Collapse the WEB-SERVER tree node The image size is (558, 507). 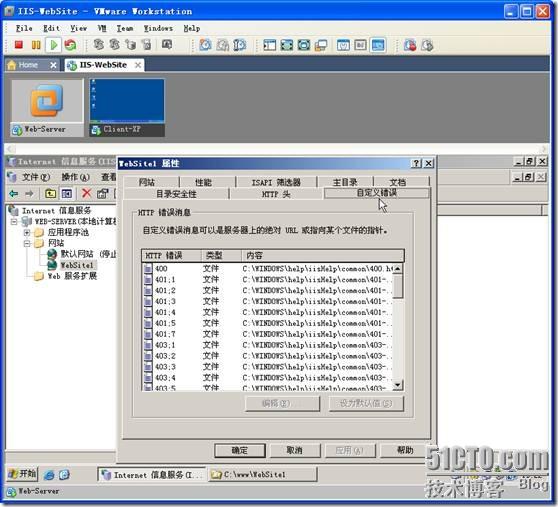[x=14, y=222]
